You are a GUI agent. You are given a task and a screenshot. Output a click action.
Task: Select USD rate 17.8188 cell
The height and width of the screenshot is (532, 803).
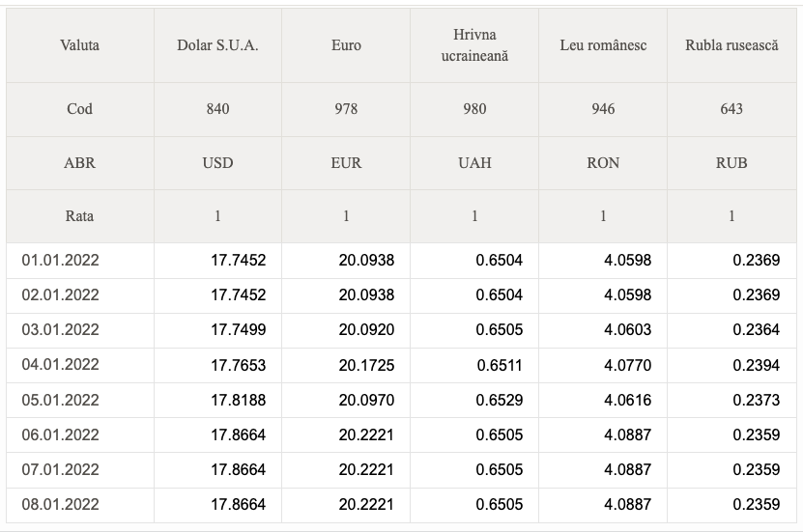point(217,400)
